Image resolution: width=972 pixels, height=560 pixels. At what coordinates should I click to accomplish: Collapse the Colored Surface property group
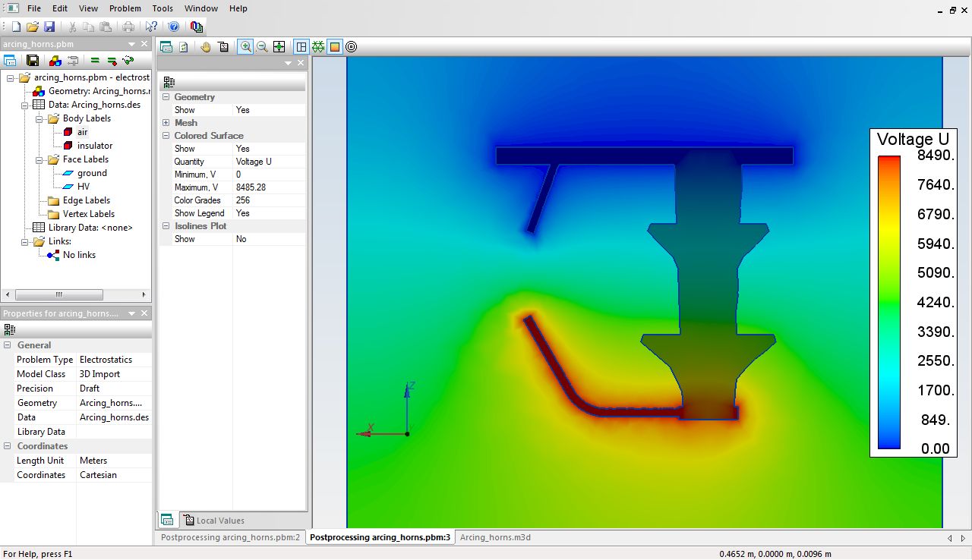coord(166,136)
